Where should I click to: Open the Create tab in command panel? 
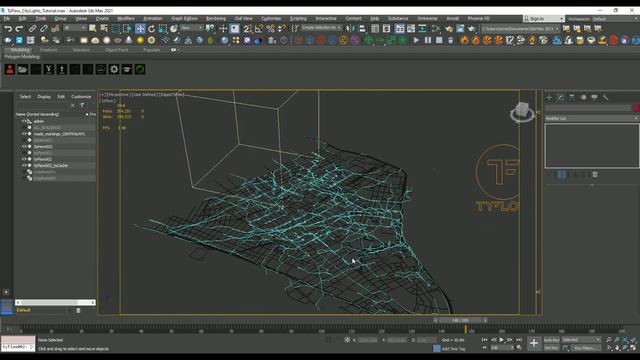pyautogui.click(x=549, y=97)
